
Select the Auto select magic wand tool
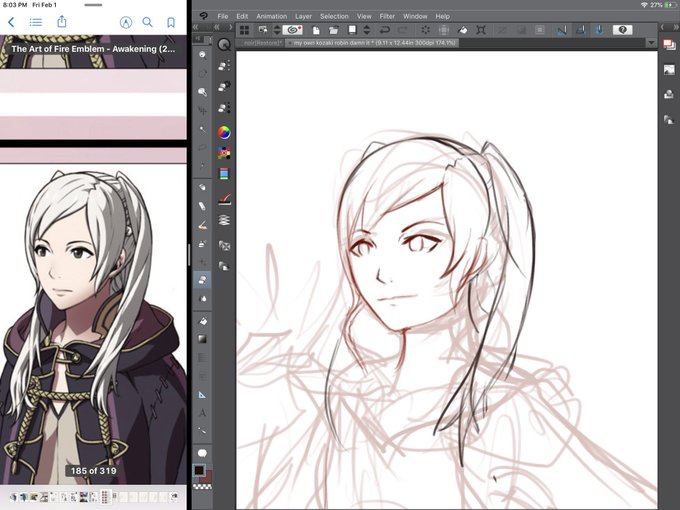tap(202, 129)
